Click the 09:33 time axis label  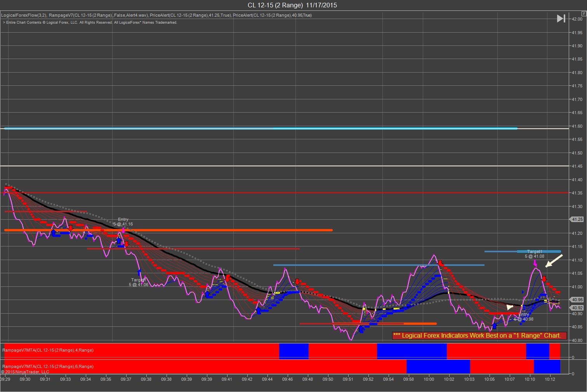click(x=66, y=380)
